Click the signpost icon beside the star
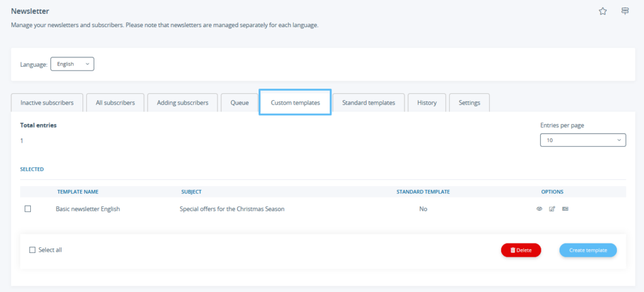 625,11
